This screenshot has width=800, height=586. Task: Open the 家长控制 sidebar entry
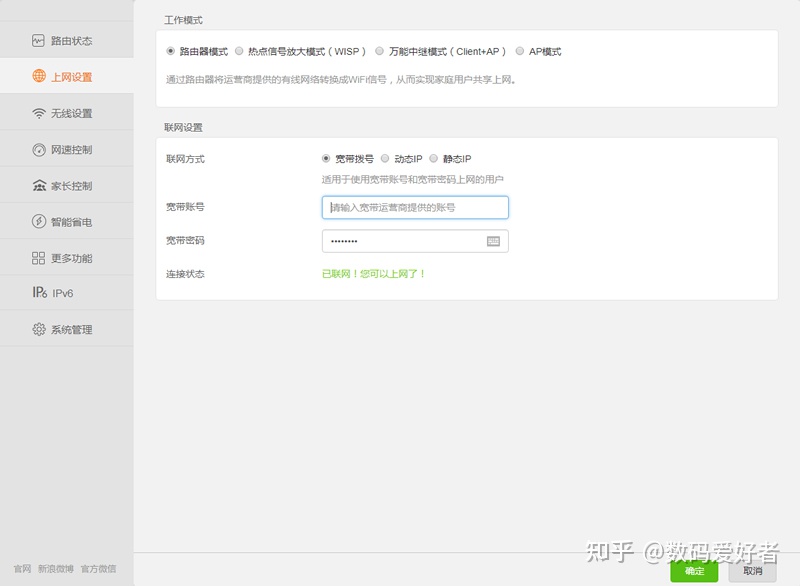pyautogui.click(x=64, y=184)
